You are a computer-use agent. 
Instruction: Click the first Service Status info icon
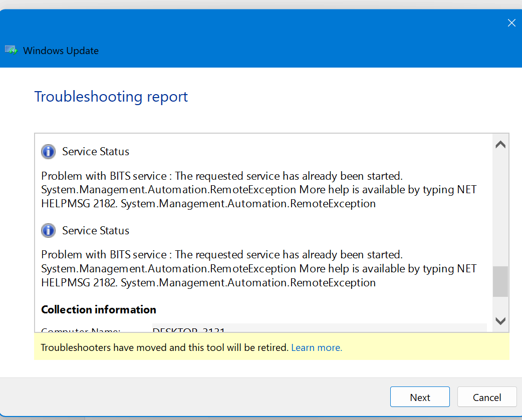[x=48, y=152]
